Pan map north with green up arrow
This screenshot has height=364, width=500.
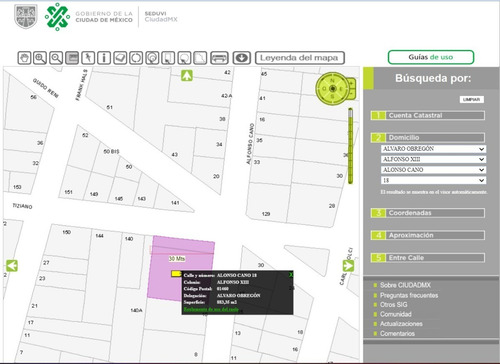[x=187, y=76]
